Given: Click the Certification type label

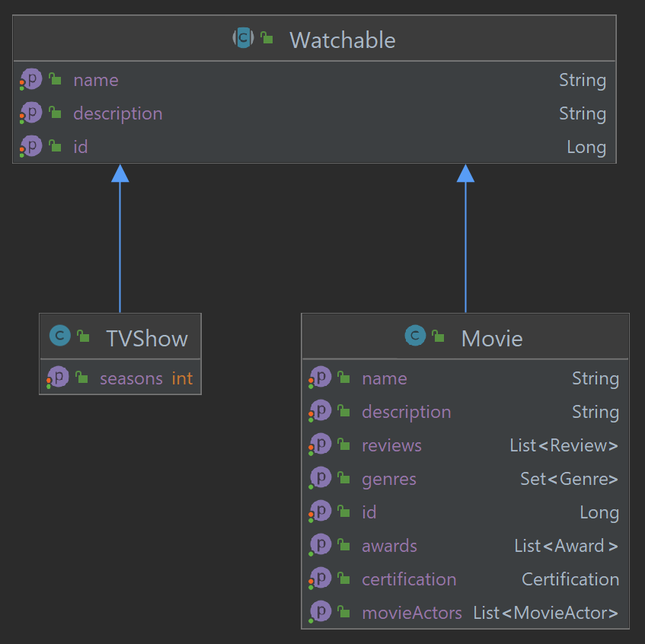Looking at the screenshot, I should click(570, 579).
